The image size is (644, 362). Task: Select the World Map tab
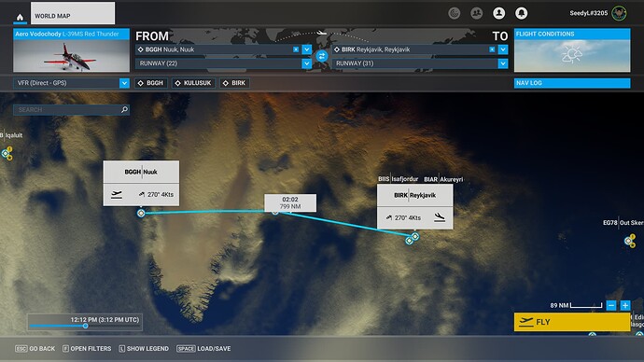pyautogui.click(x=73, y=13)
